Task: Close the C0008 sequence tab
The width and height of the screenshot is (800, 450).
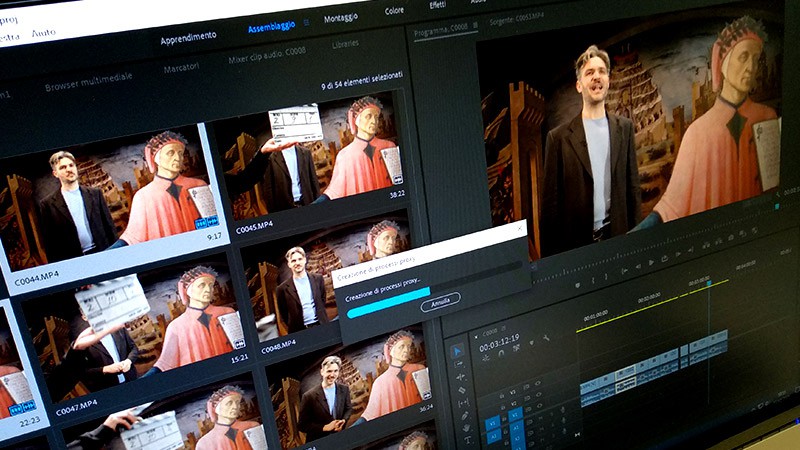Action: click(476, 337)
